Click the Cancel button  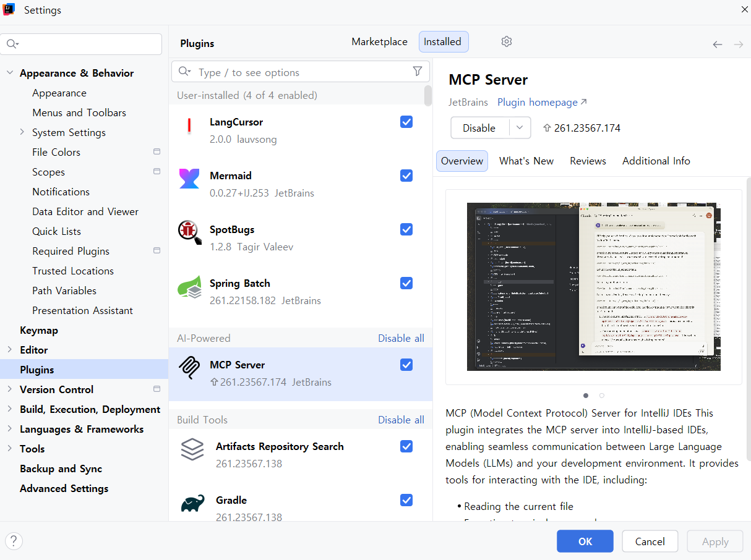pyautogui.click(x=650, y=541)
